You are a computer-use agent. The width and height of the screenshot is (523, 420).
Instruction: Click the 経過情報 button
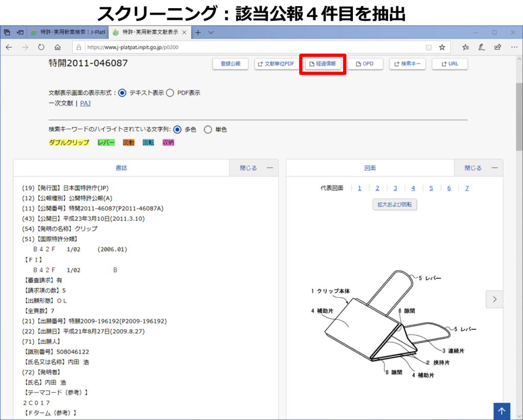click(323, 64)
